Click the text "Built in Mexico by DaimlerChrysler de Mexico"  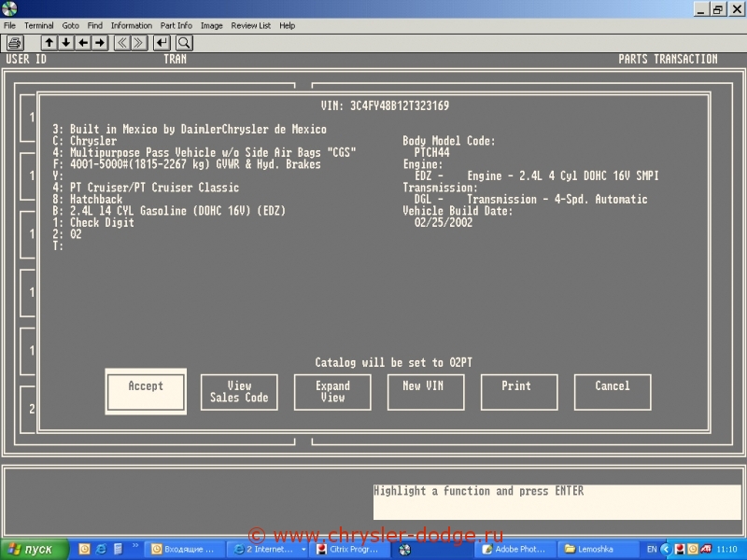tap(198, 129)
